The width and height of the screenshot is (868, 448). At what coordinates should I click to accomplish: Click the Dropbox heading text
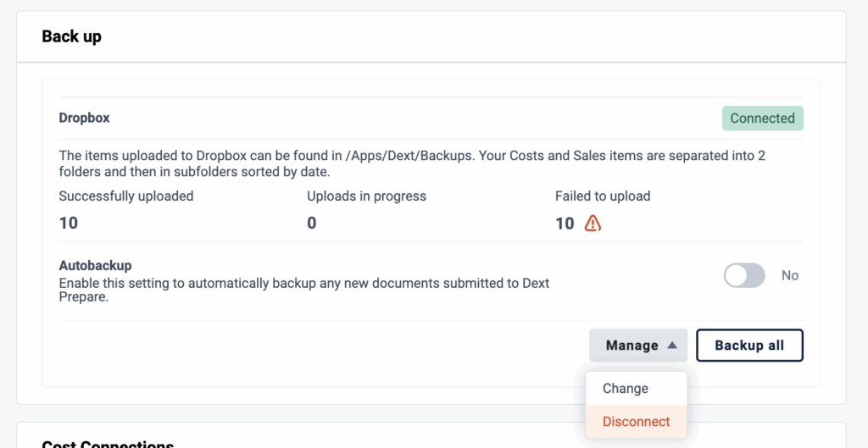click(84, 119)
